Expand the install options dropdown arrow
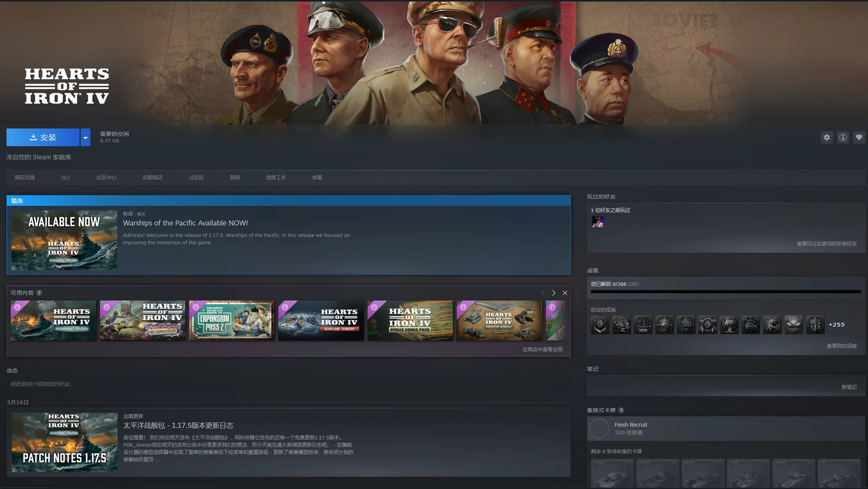 (x=85, y=137)
